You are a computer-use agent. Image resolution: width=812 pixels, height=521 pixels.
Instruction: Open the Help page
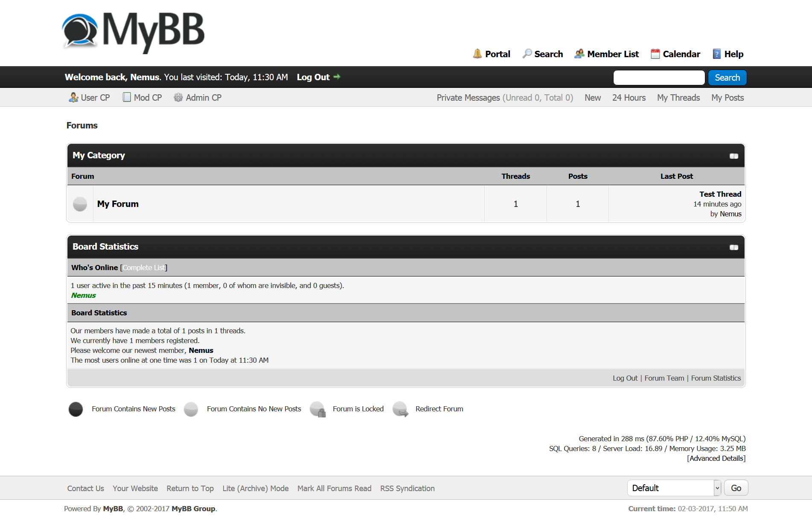734,54
